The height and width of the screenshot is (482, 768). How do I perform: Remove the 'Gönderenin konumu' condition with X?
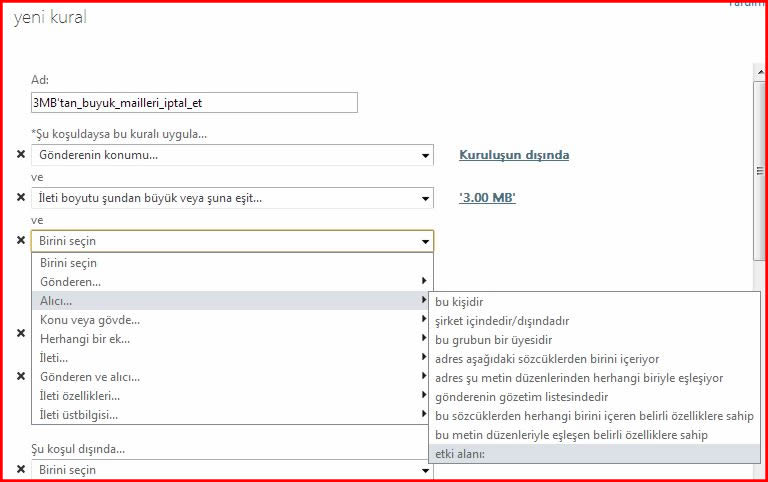21,155
